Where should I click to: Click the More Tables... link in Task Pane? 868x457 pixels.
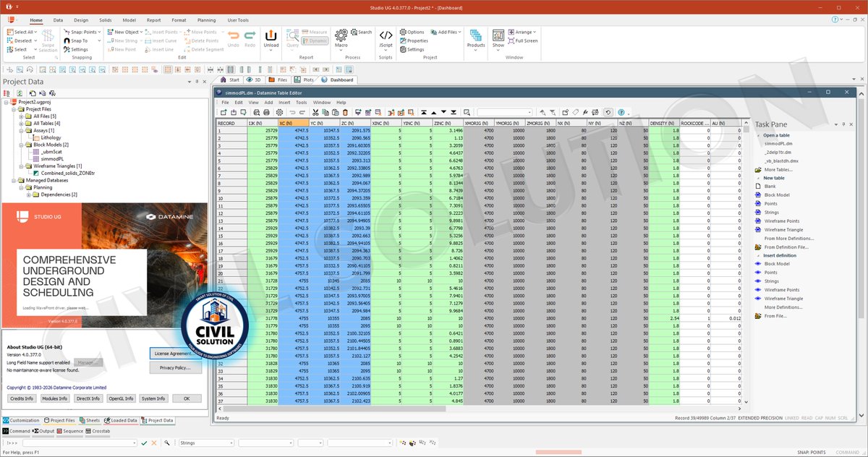point(778,169)
